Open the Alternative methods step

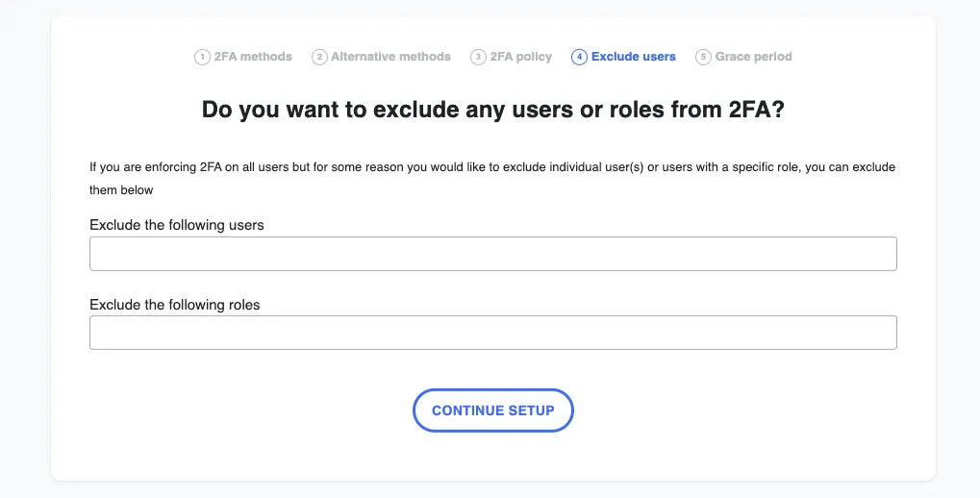[x=390, y=57]
